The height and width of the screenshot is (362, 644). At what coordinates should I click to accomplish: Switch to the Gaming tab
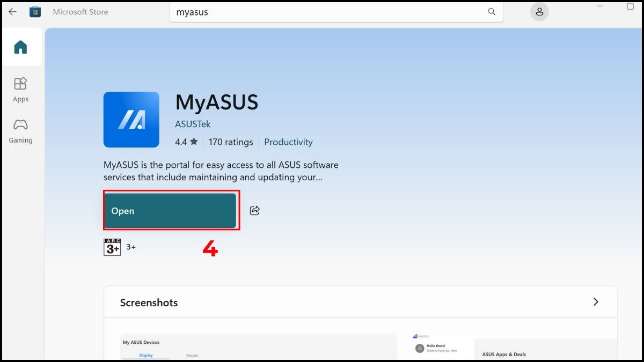click(20, 131)
